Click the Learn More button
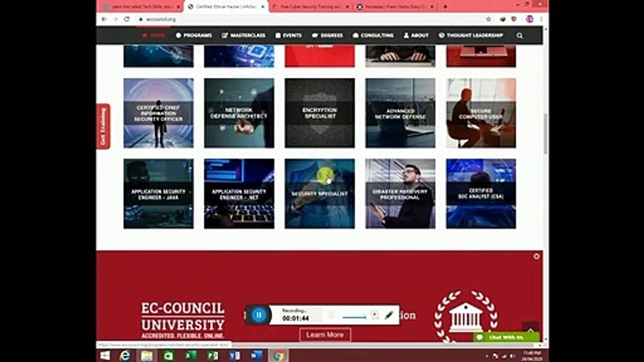Viewport: 644px width, 362px height. point(325,335)
